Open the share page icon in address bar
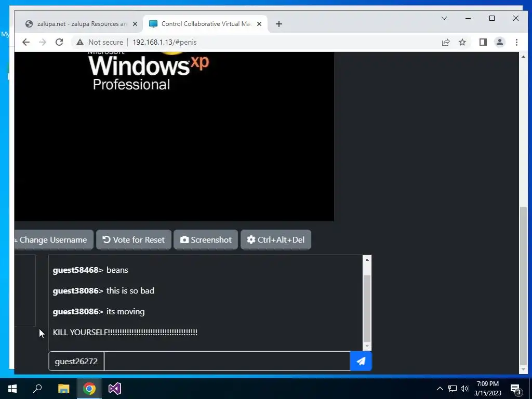This screenshot has height=399, width=532. 445,42
